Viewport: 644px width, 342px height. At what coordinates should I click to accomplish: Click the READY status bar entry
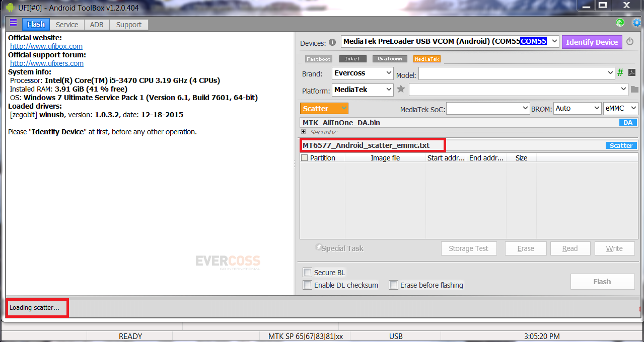[130, 336]
